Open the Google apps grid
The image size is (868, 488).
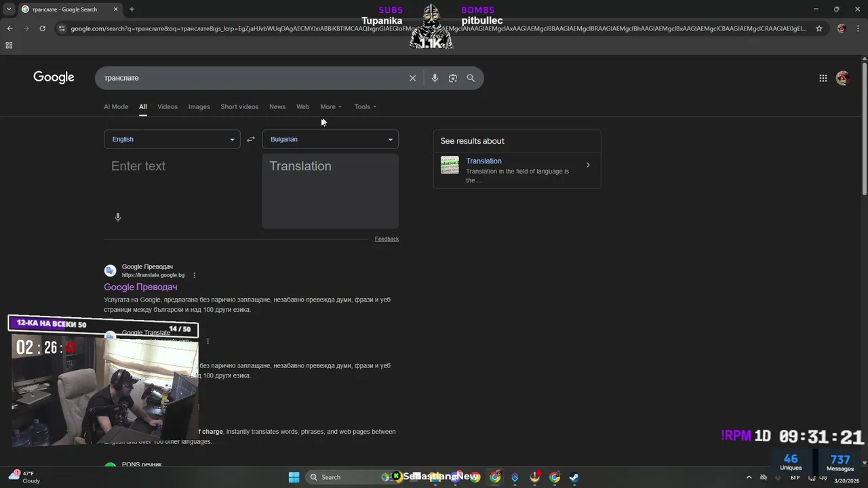click(x=823, y=78)
